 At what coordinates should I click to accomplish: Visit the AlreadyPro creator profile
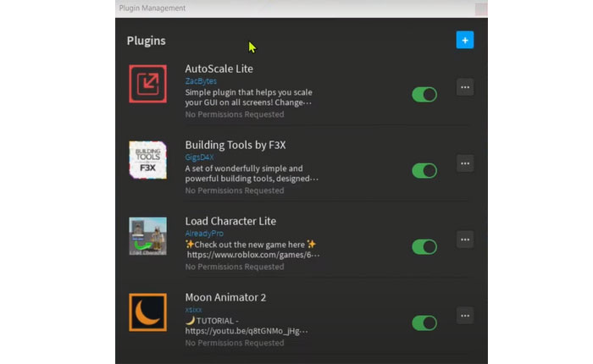tap(204, 234)
